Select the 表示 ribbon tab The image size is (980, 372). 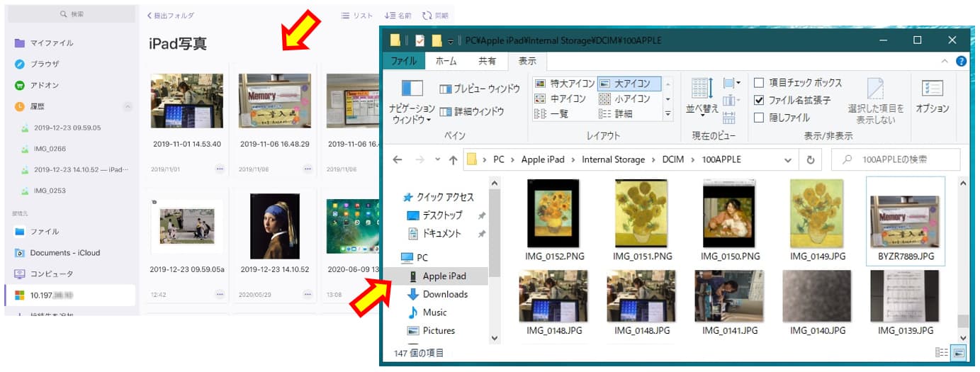tap(527, 62)
